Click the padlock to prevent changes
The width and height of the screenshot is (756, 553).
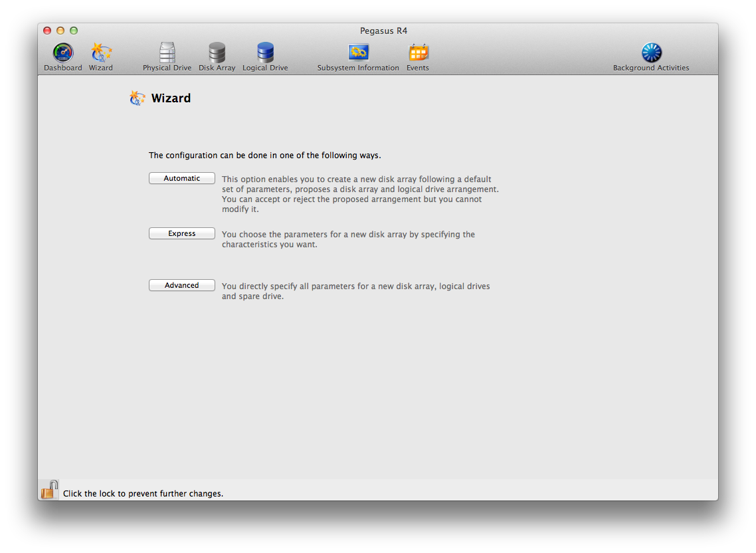[x=49, y=491]
